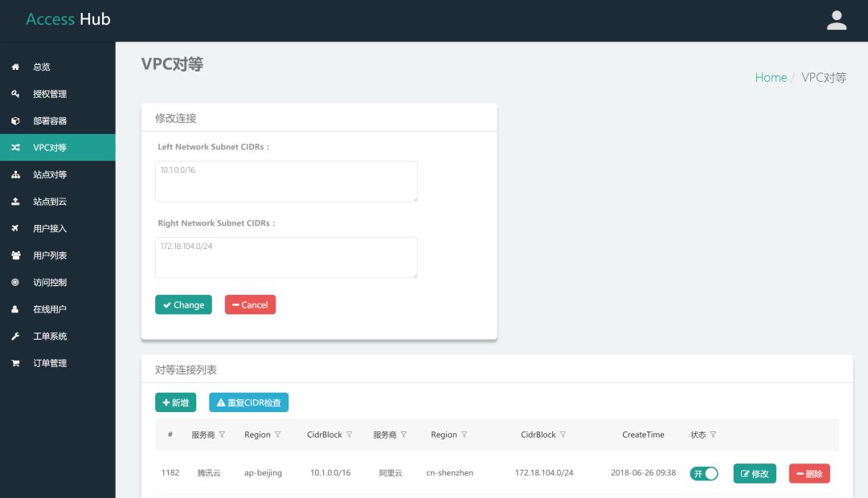Click cn-shenzhen region cell
The height and width of the screenshot is (498, 868).
(x=449, y=473)
